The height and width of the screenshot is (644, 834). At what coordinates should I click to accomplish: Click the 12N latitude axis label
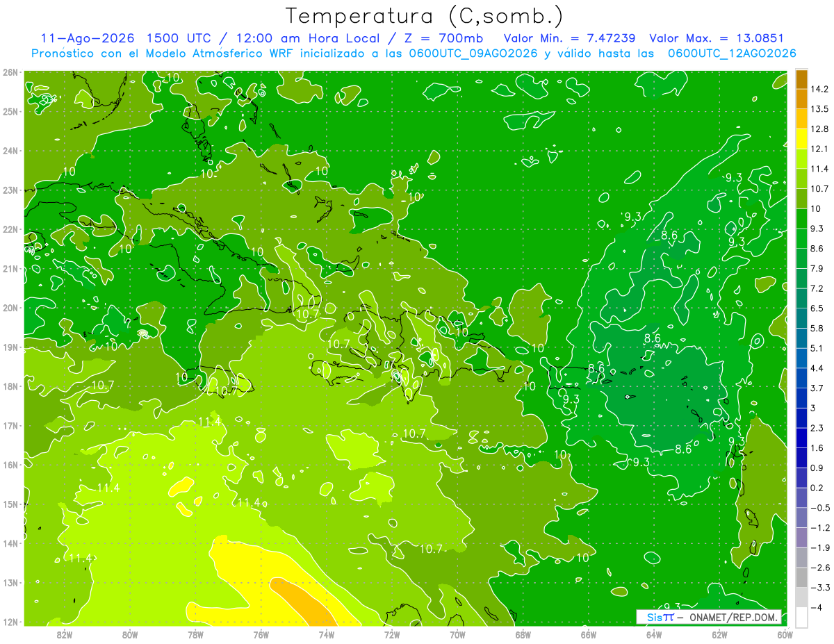pos(10,622)
